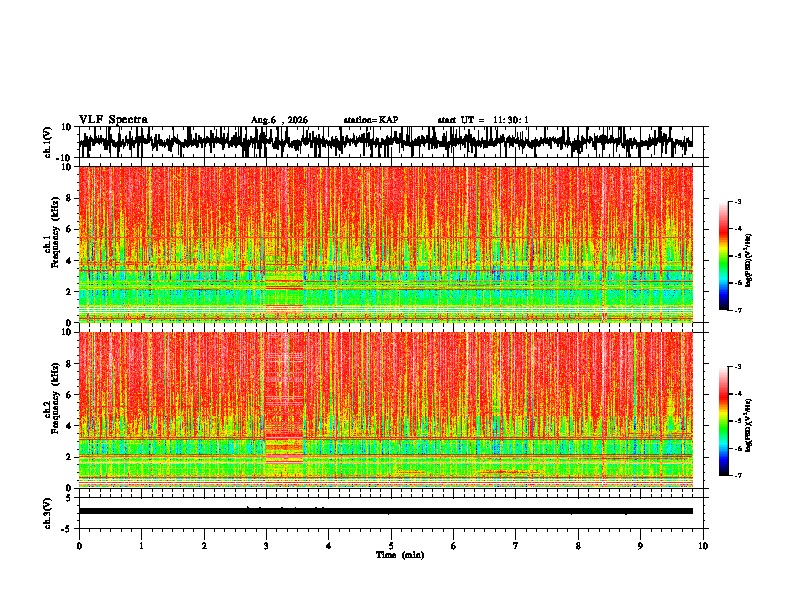The width and height of the screenshot is (792, 612).
Task: Click the Time (min) axis label
Action: [x=400, y=555]
